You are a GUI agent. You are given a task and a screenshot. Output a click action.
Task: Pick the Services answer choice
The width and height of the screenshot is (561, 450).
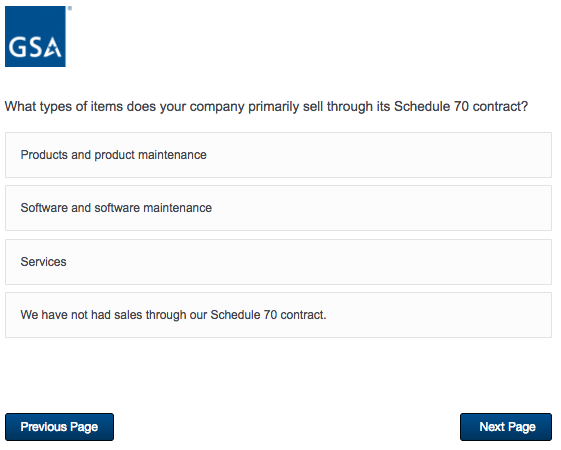(278, 262)
